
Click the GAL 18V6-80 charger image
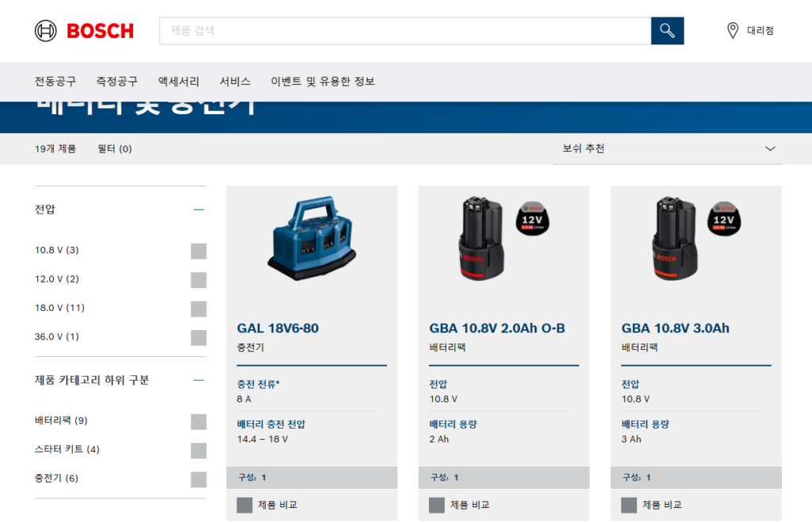(312, 238)
